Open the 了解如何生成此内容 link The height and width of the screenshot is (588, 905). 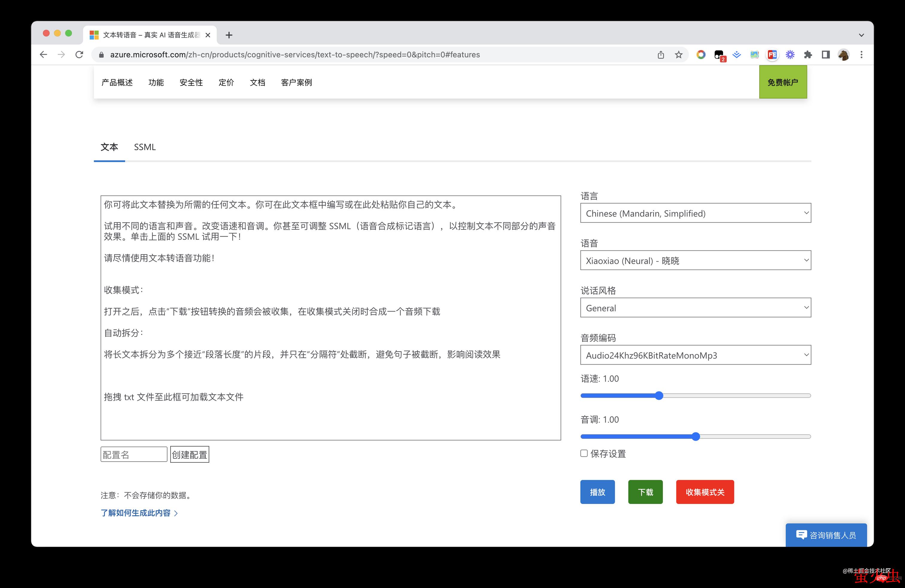coord(136,513)
